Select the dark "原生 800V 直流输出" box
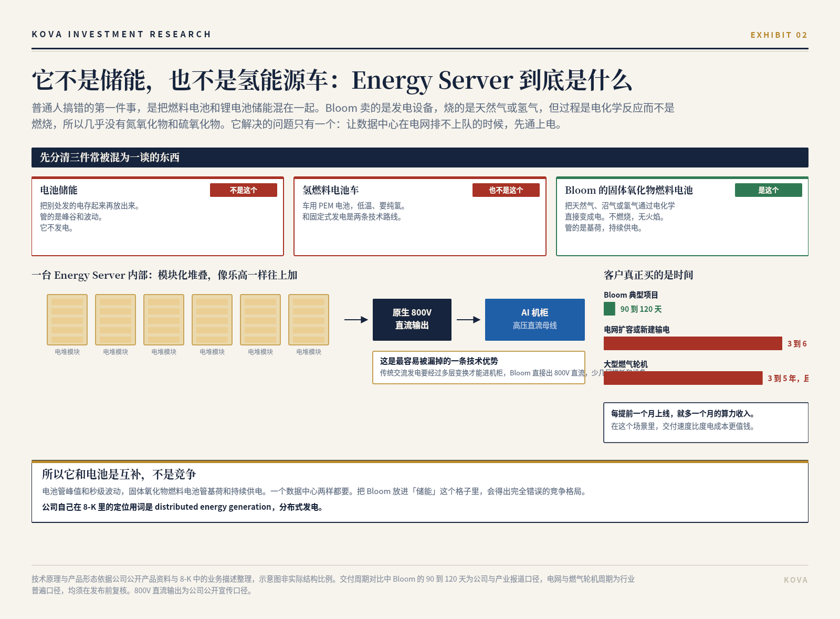This screenshot has width=840, height=619. (412, 320)
